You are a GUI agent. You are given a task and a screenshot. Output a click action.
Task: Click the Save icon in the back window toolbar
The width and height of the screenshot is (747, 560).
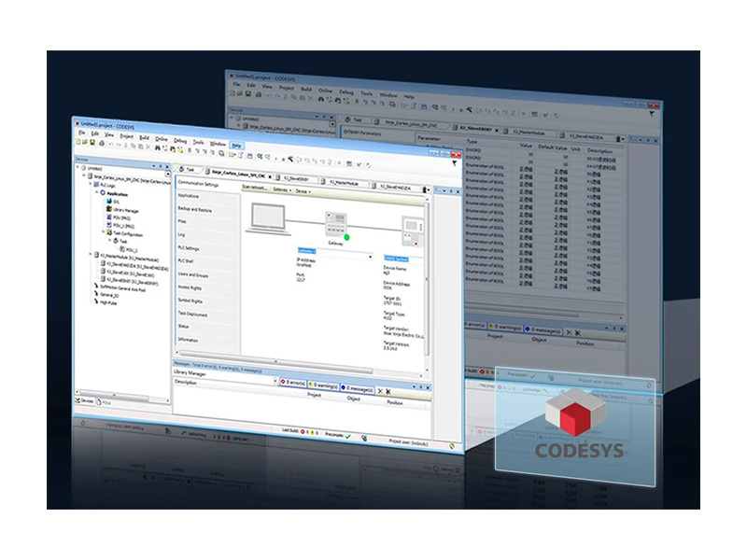tap(248, 94)
